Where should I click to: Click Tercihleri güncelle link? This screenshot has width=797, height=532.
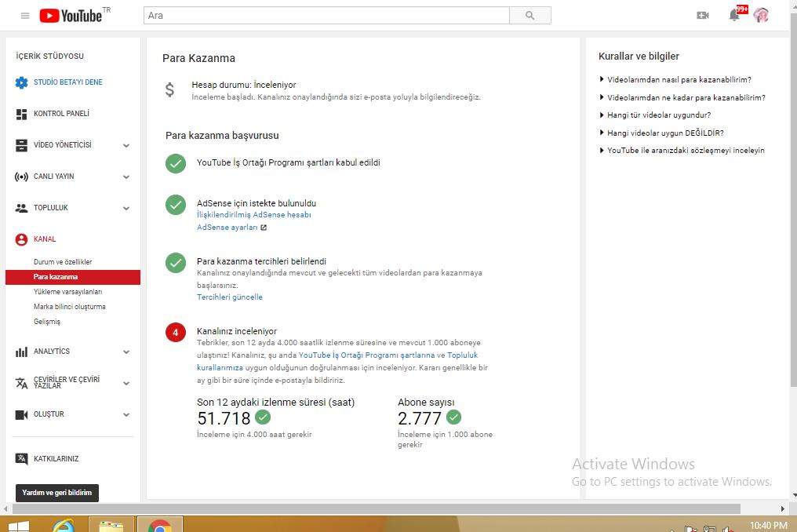pos(230,297)
